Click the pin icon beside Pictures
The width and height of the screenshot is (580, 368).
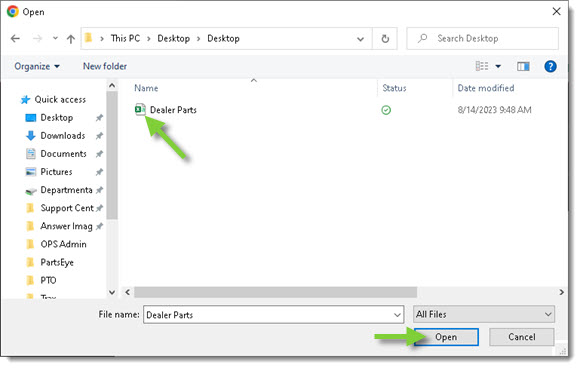[99, 172]
